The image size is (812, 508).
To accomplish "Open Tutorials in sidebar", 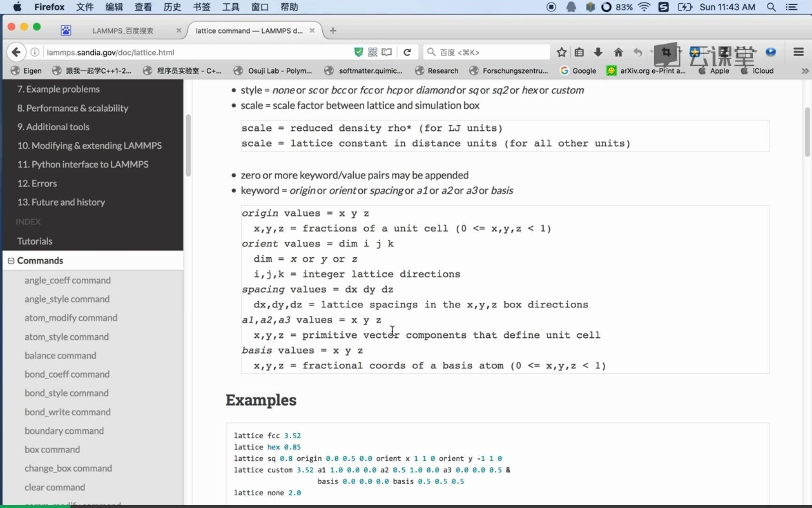I will tap(35, 241).
